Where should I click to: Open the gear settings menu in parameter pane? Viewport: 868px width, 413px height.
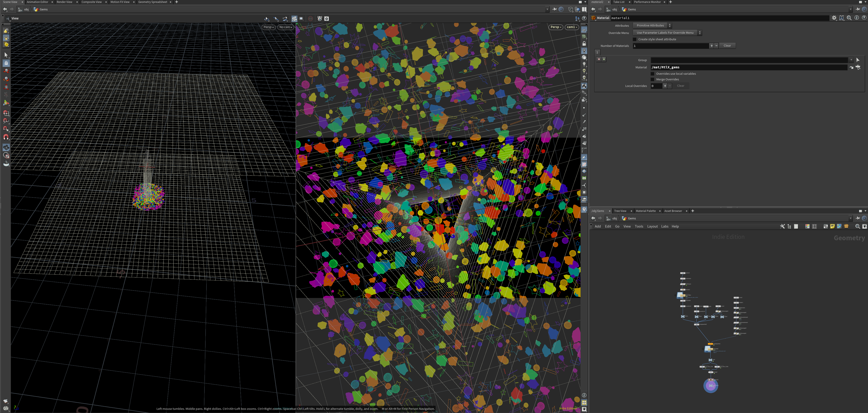pyautogui.click(x=834, y=18)
